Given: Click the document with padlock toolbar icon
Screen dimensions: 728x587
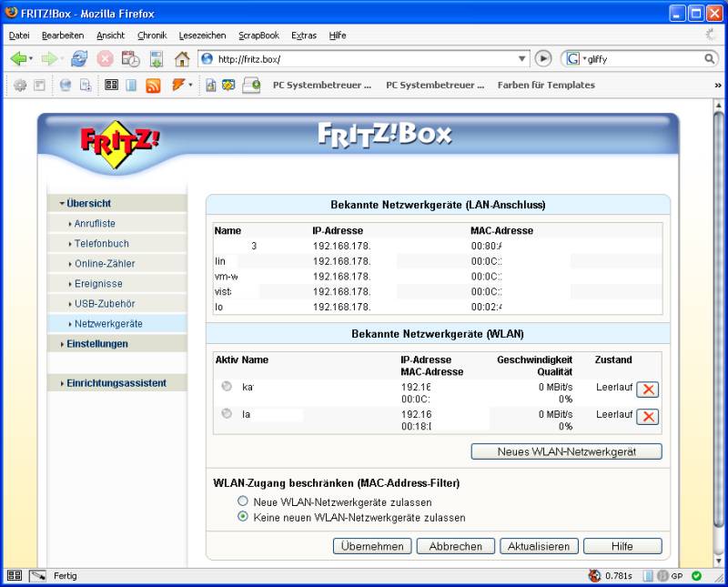Looking at the screenshot, I should pos(211,85).
